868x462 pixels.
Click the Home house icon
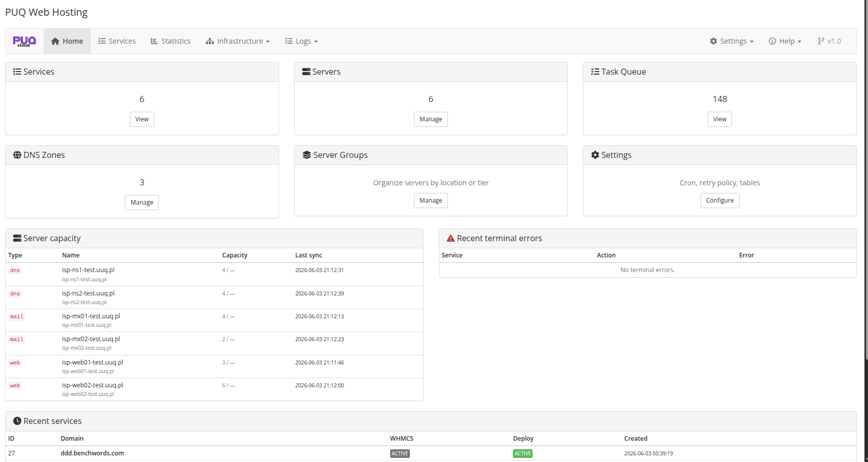point(55,41)
